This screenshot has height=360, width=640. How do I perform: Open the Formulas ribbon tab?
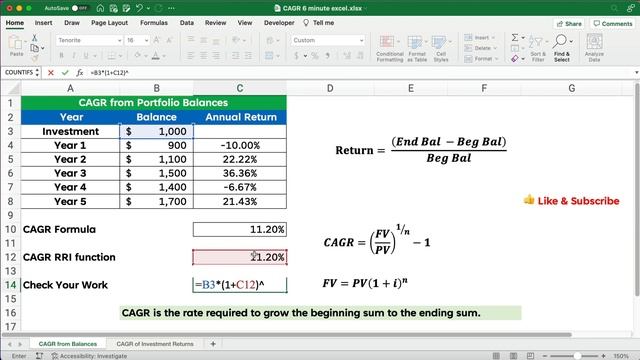click(154, 23)
